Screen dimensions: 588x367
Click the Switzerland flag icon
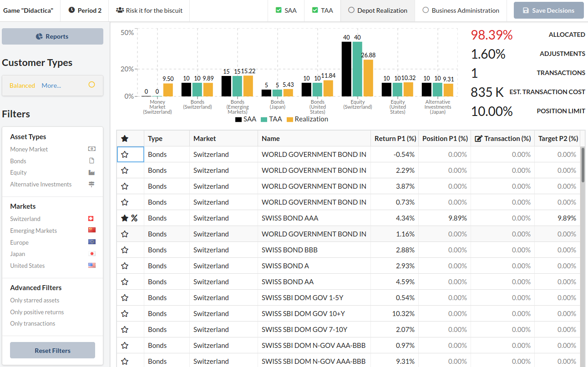tap(91, 219)
